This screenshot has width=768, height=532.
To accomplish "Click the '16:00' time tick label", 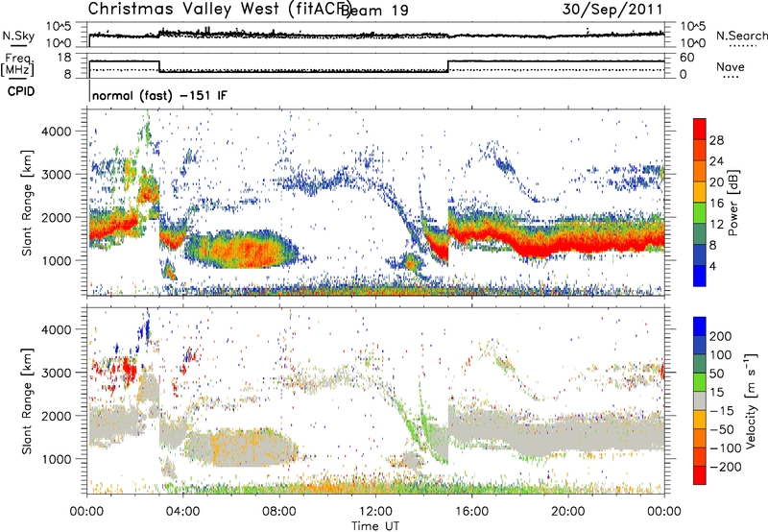I will [471, 512].
